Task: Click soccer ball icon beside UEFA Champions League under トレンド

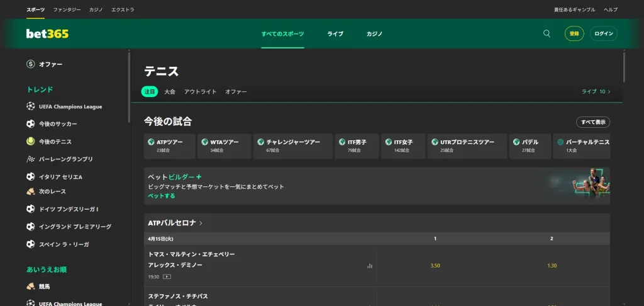Action: pyautogui.click(x=30, y=106)
